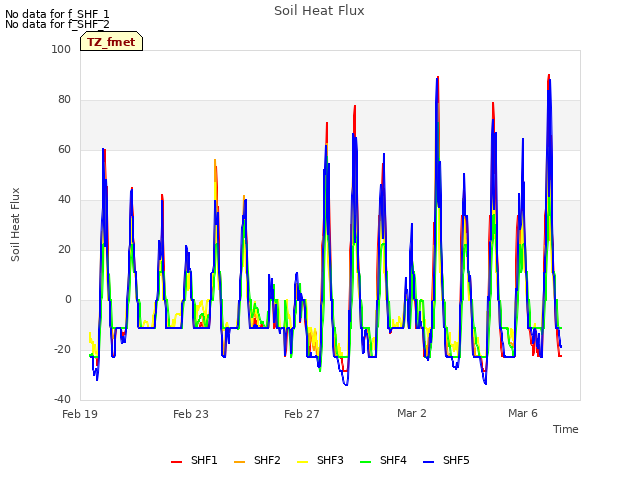Click the Feb 23 x-axis tick label
640x480 pixels.
191,414
